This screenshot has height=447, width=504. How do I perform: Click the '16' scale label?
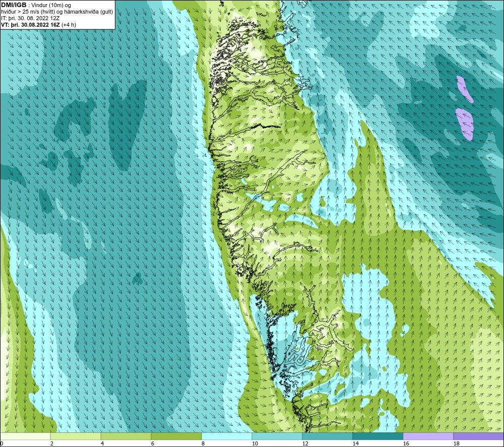[x=406, y=443]
